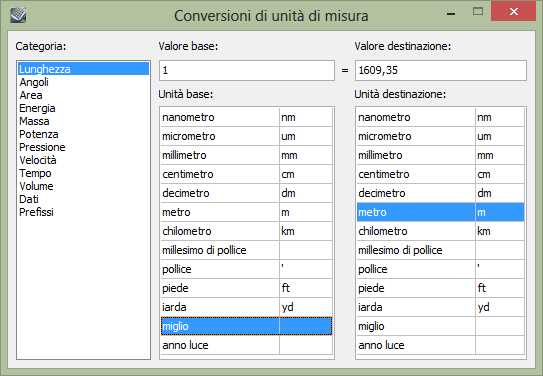Select nanometro as destination unit
This screenshot has width=543, height=376.
point(440,117)
